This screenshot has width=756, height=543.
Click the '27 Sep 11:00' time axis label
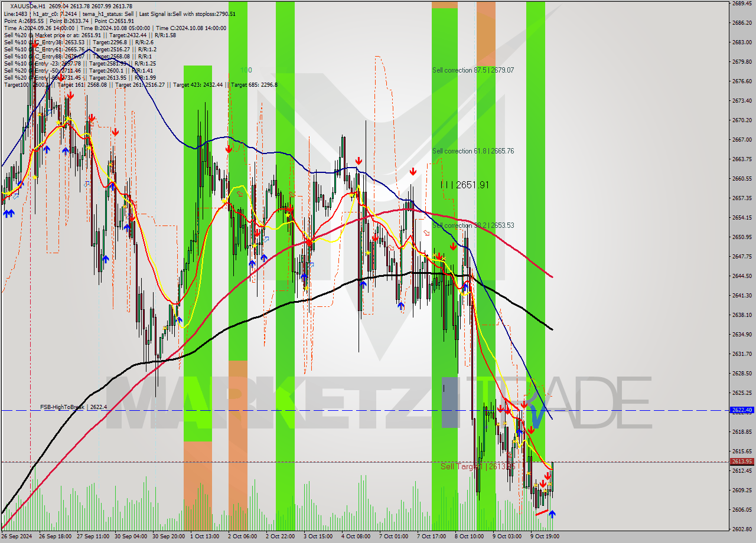(x=93, y=537)
